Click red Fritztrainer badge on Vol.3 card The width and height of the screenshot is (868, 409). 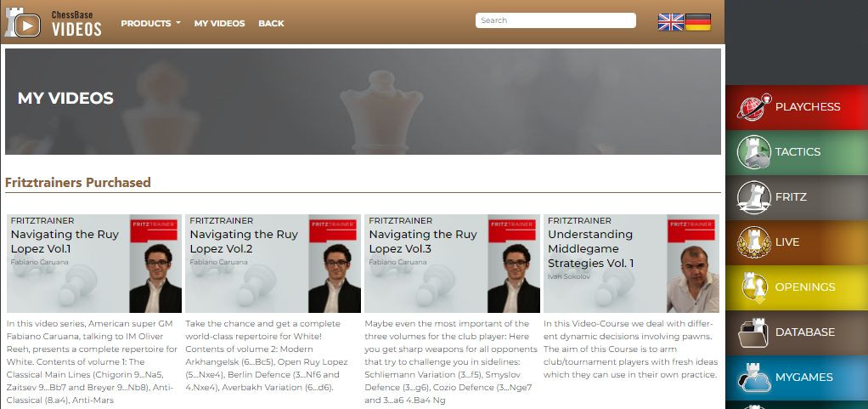(514, 230)
